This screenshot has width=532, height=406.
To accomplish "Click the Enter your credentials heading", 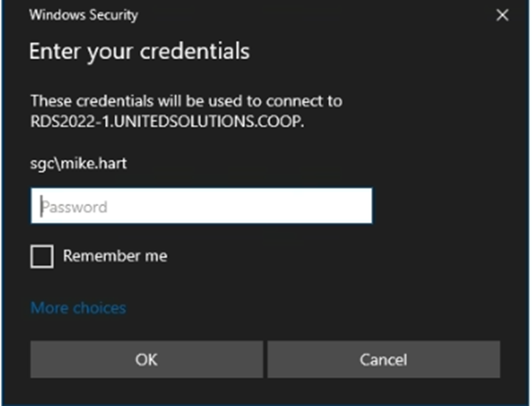I will [139, 51].
